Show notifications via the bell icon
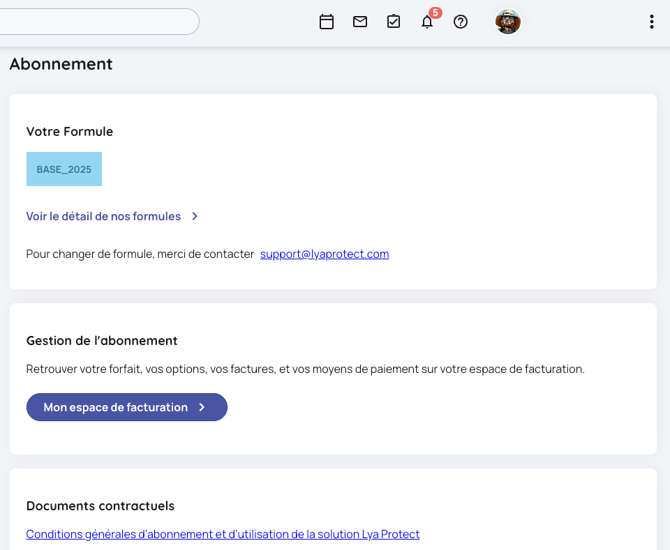Image resolution: width=670 pixels, height=550 pixels. (426, 23)
